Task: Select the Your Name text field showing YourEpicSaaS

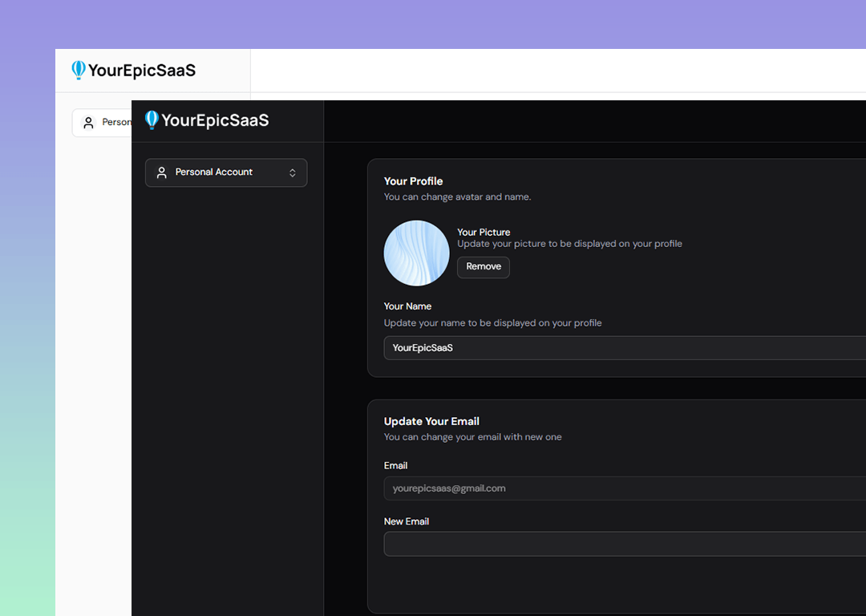Action: [561, 347]
